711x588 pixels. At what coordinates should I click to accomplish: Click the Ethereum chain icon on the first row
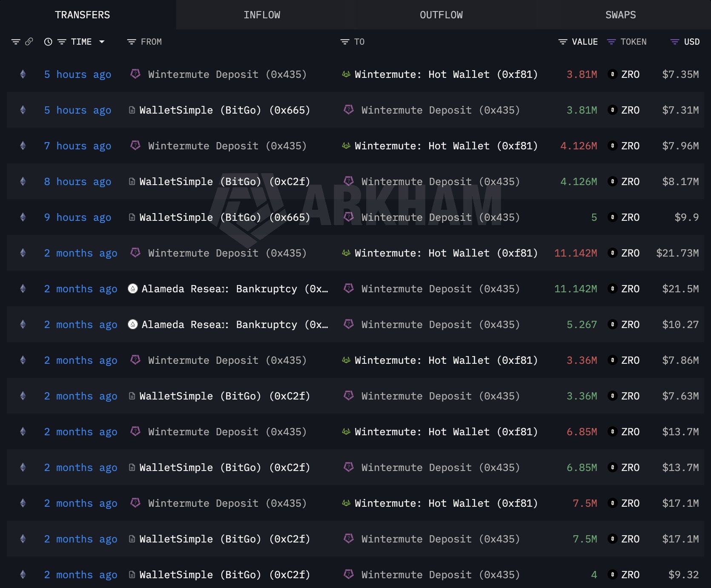pyautogui.click(x=23, y=74)
